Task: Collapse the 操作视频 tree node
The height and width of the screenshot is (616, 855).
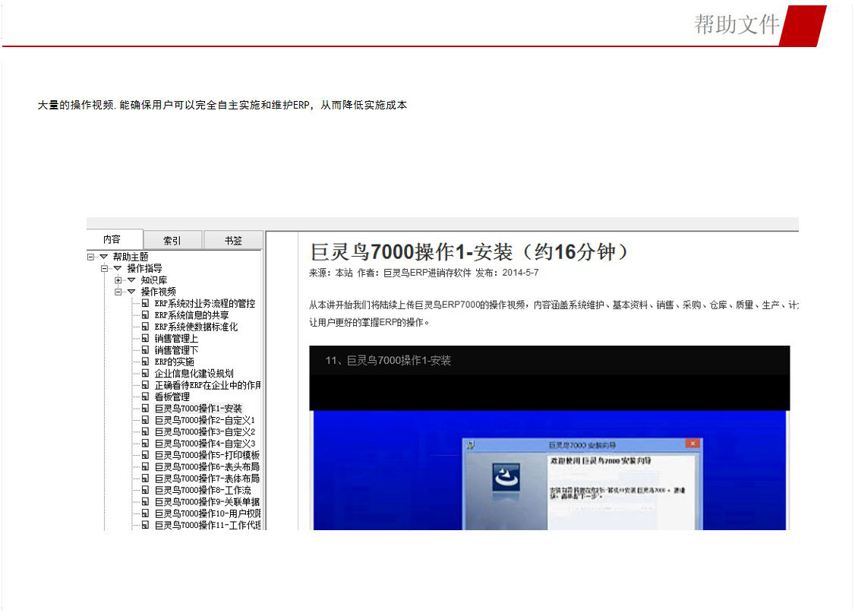Action: (118, 292)
